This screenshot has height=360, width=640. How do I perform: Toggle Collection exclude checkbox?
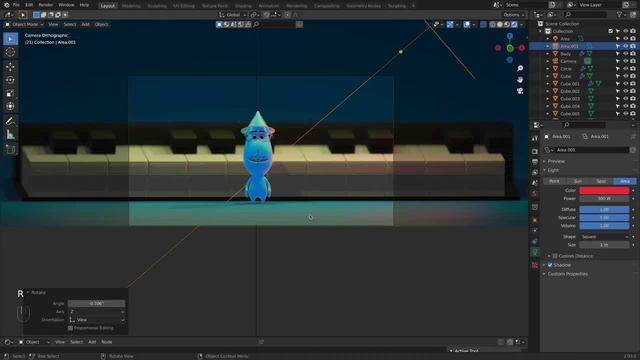[x=611, y=31]
